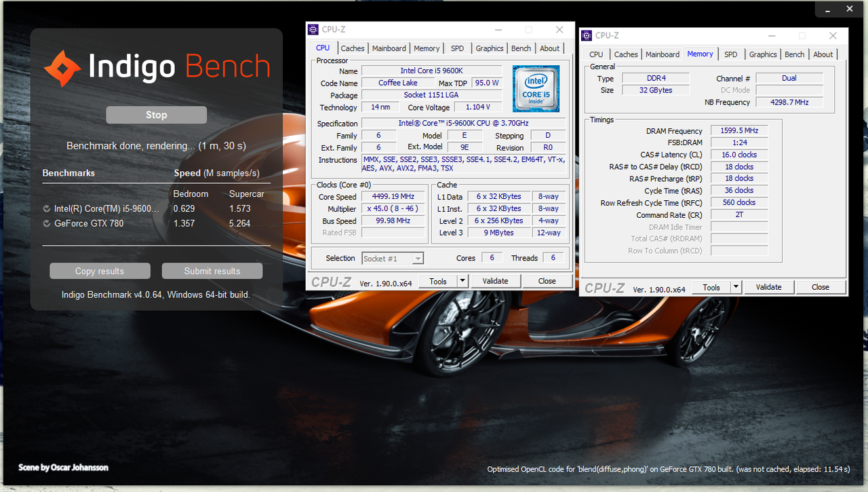This screenshot has width=868, height=492.
Task: Open the Caches tab in left CPU-Z
Action: tap(353, 48)
